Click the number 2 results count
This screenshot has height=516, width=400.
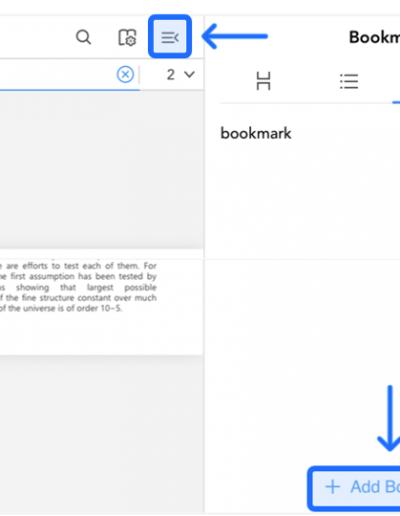(171, 74)
